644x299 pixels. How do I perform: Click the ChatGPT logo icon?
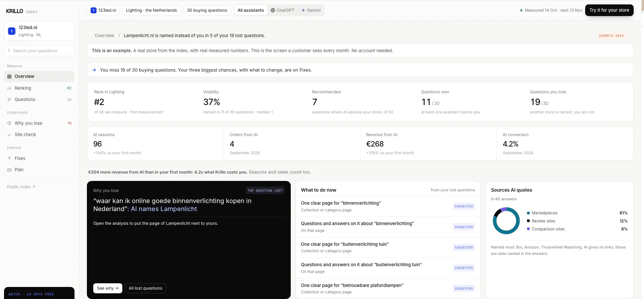tap(273, 10)
